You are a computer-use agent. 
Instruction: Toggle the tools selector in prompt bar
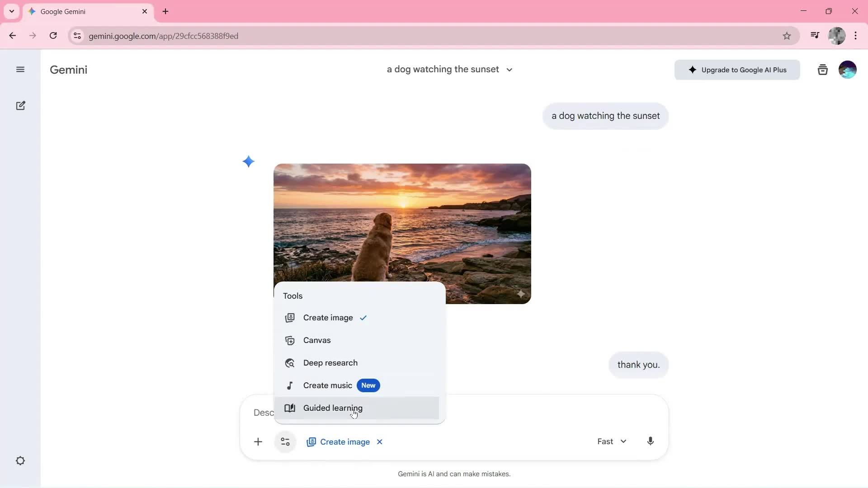click(285, 441)
